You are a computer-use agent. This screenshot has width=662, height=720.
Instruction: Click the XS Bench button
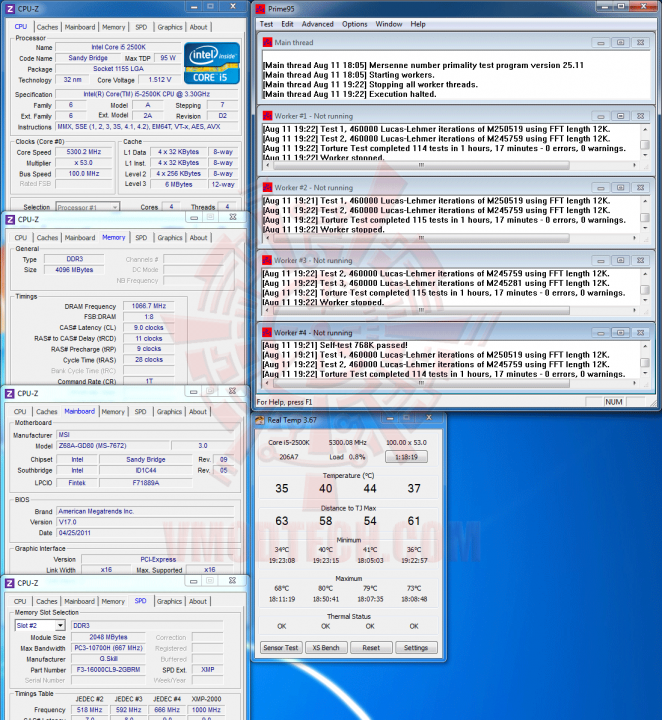click(326, 647)
